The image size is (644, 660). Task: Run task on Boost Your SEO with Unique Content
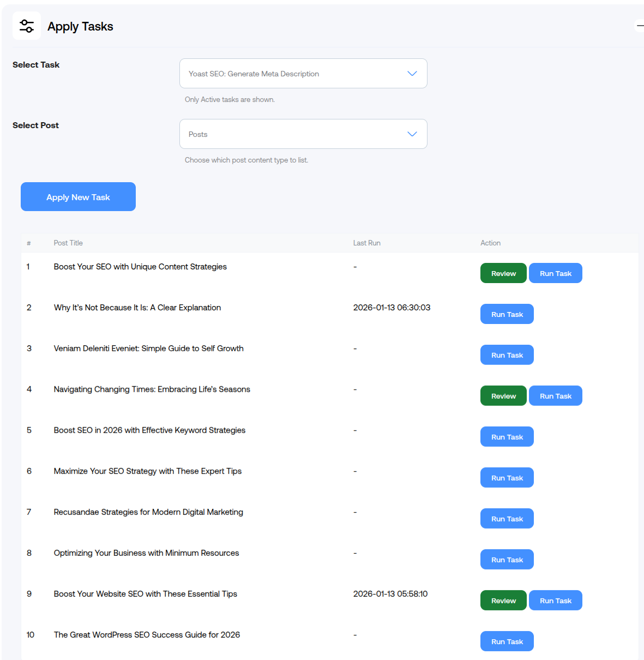[555, 273]
